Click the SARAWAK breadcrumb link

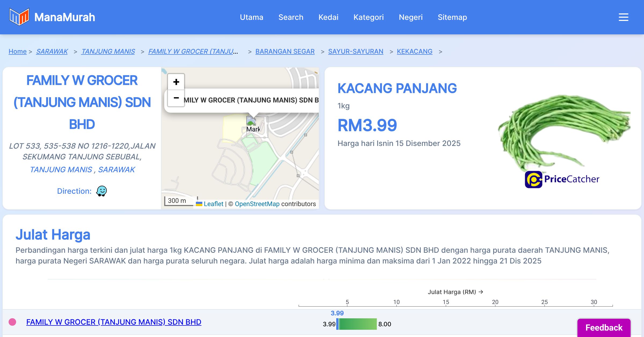(x=52, y=51)
